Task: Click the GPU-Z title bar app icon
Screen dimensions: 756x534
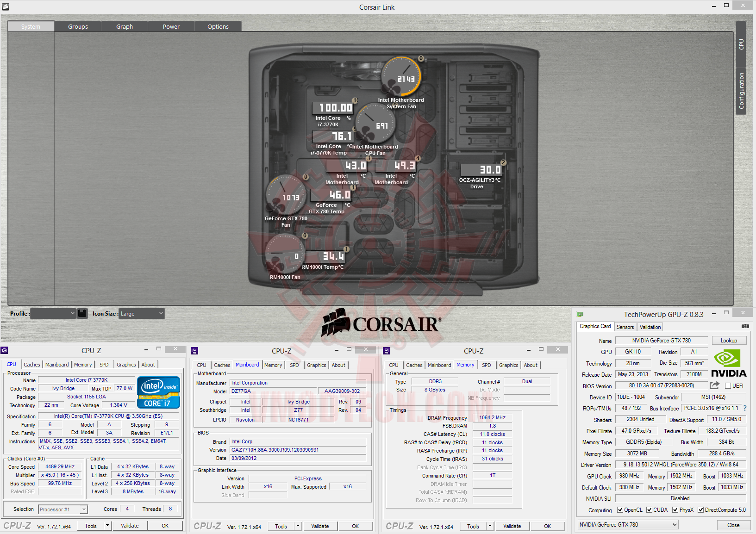Action: pyautogui.click(x=580, y=314)
